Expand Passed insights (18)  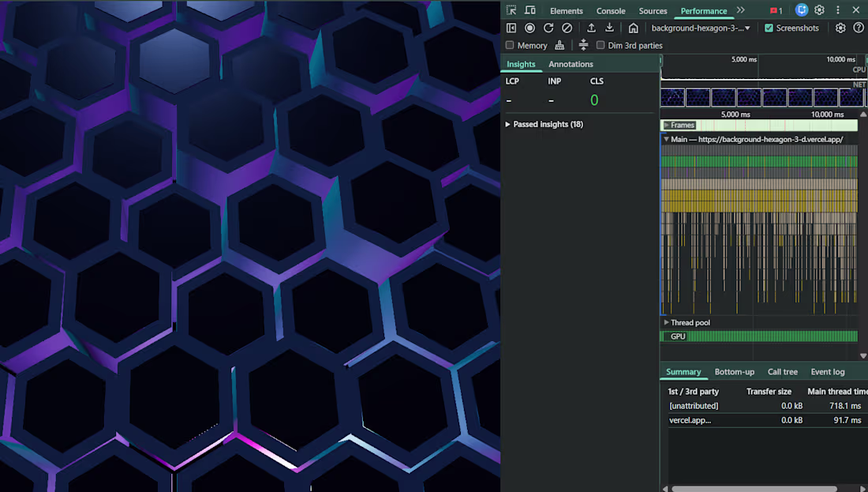(x=544, y=124)
